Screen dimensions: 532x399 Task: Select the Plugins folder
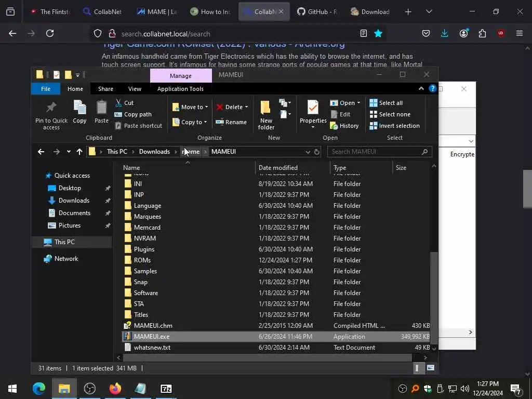[275, 249]
